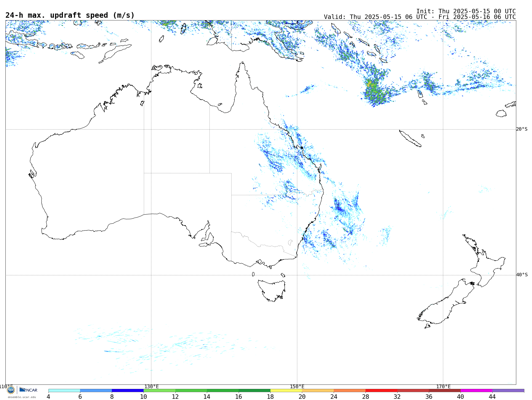Pick the light orange 20–24 m/s swatch
This screenshot has height=400, width=532.
pos(318,391)
